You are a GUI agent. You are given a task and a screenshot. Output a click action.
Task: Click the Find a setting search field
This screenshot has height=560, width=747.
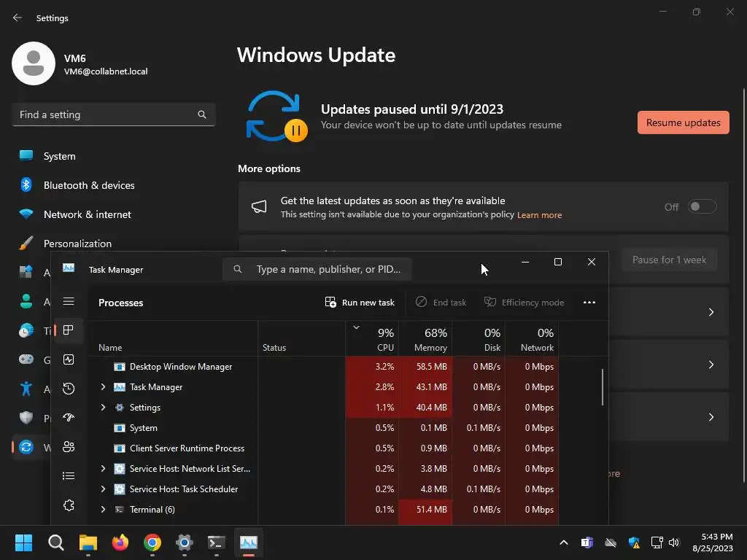(114, 114)
